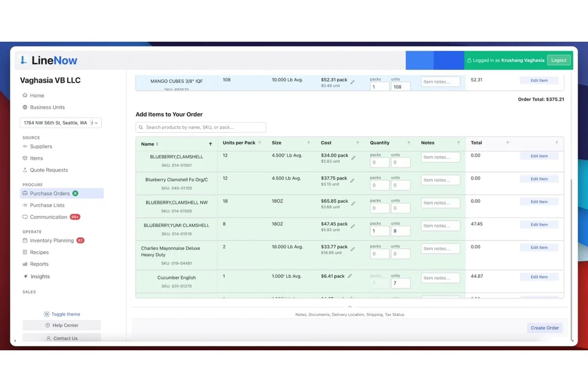Click the Logout button
The width and height of the screenshot is (588, 392).
[559, 60]
